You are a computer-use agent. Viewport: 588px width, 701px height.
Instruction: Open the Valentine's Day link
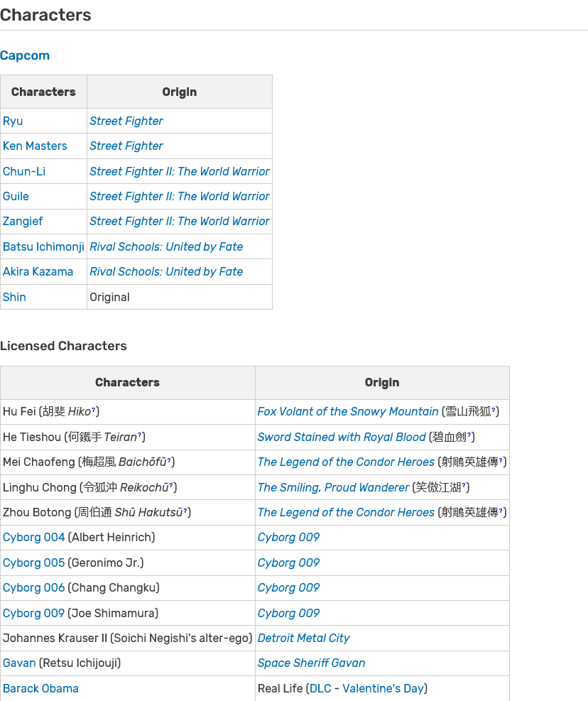pyautogui.click(x=383, y=689)
